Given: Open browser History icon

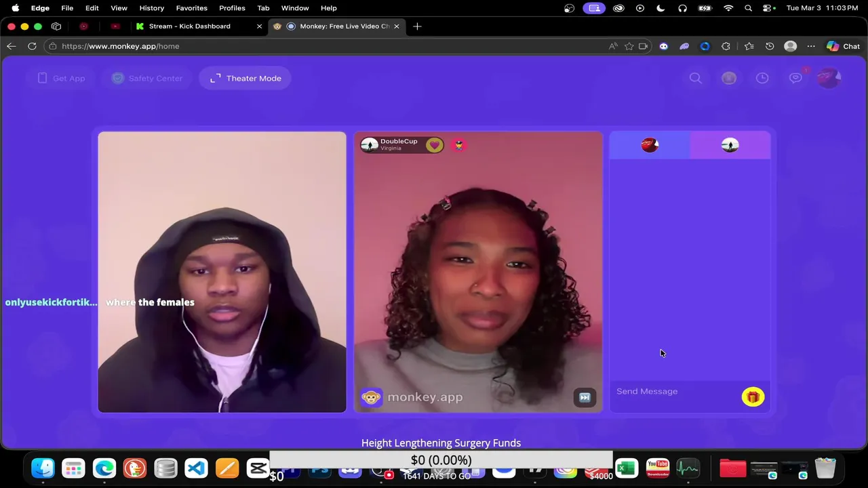Looking at the screenshot, I should coord(770,46).
